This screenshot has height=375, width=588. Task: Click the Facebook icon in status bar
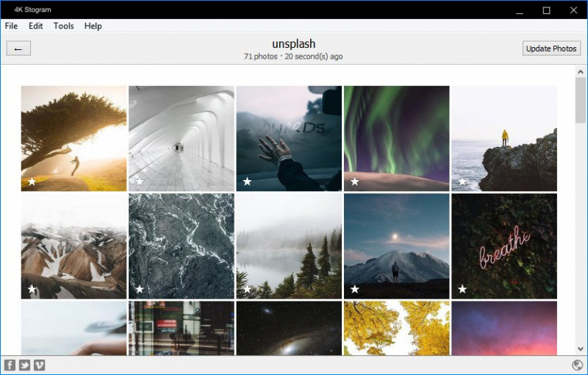point(10,365)
